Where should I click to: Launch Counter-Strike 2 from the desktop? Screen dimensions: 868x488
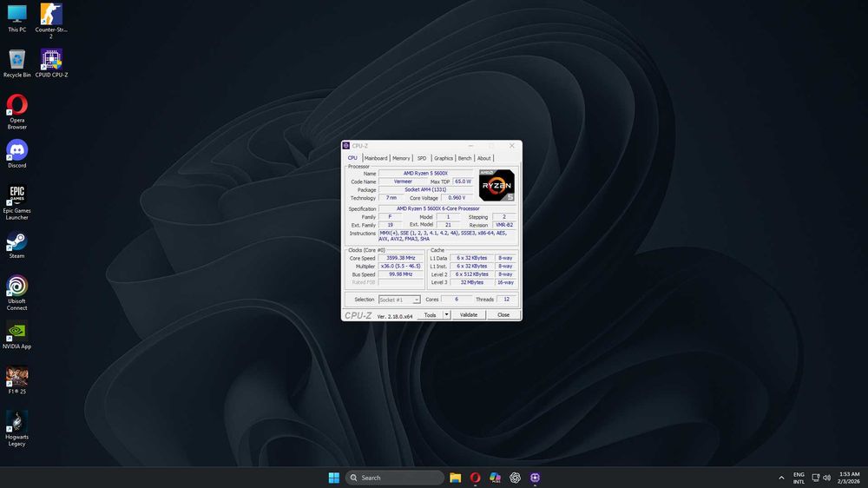[x=51, y=21]
